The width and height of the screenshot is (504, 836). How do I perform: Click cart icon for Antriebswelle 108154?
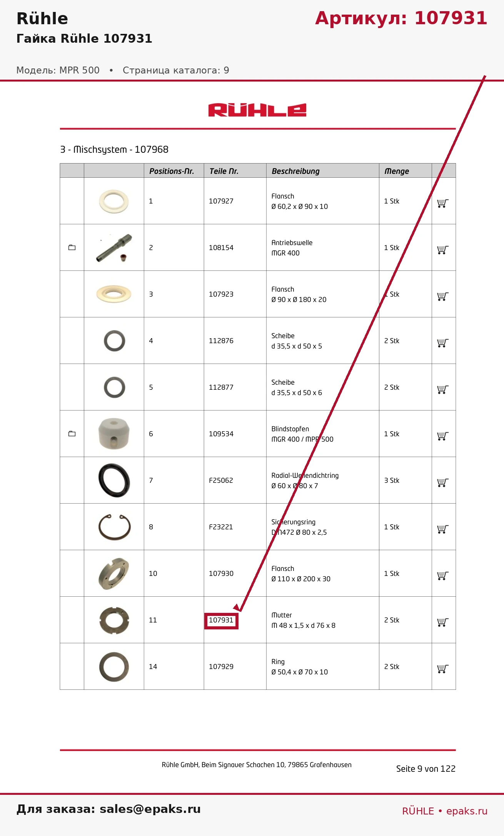(443, 250)
